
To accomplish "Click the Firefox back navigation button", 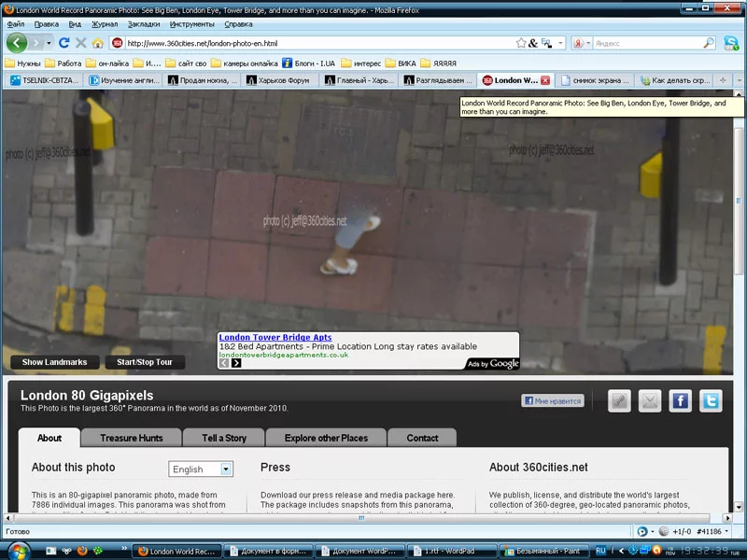I will coord(17,43).
